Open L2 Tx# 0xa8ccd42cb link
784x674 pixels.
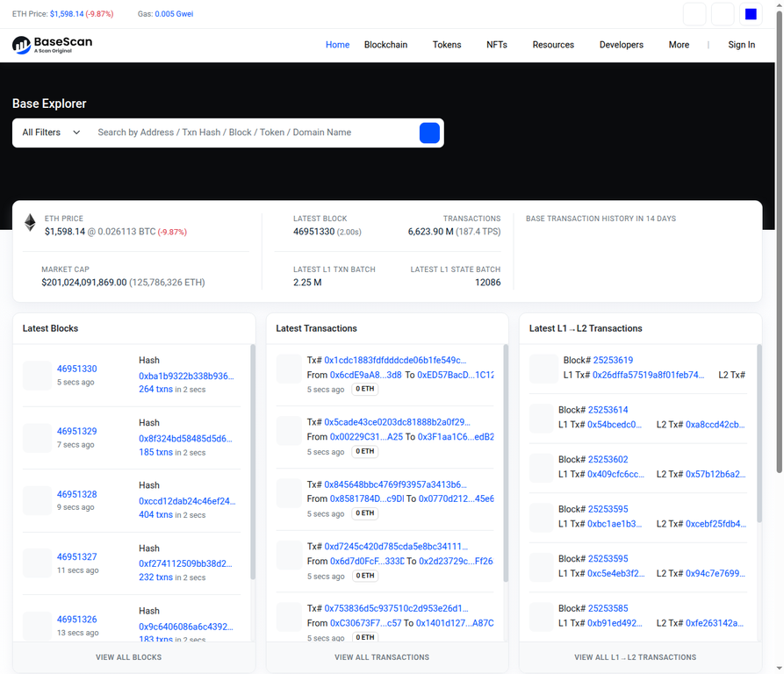pyautogui.click(x=715, y=425)
